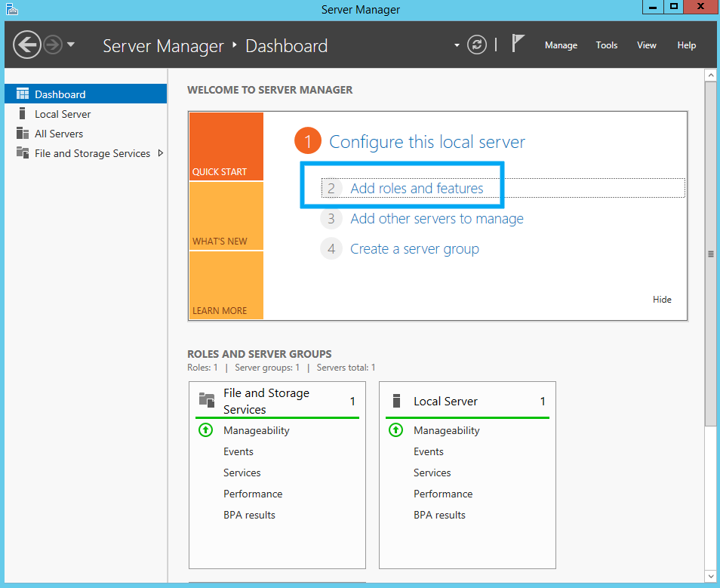Click the Server Manager icon in title bar
Image resolution: width=720 pixels, height=588 pixels.
(x=12, y=9)
